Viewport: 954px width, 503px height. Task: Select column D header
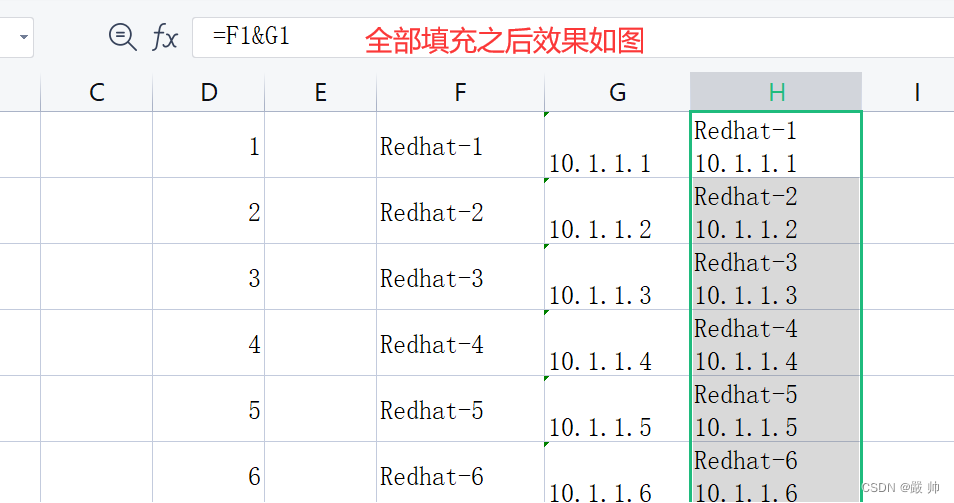click(209, 92)
